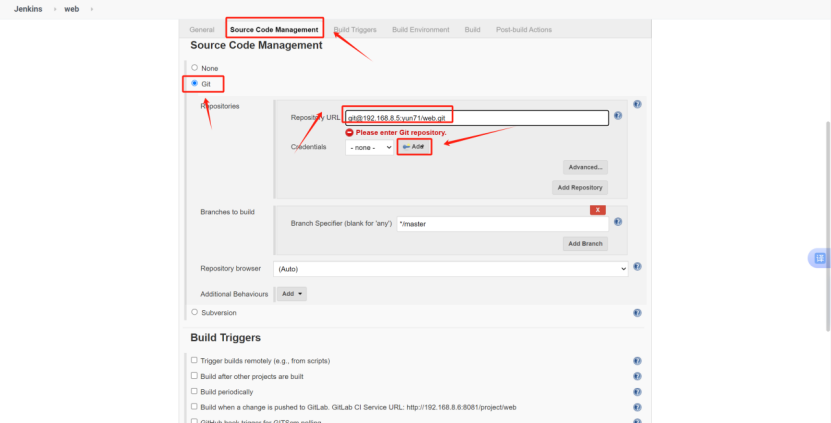Show help for Build periodically
The width and height of the screenshot is (831, 423).
tap(637, 392)
